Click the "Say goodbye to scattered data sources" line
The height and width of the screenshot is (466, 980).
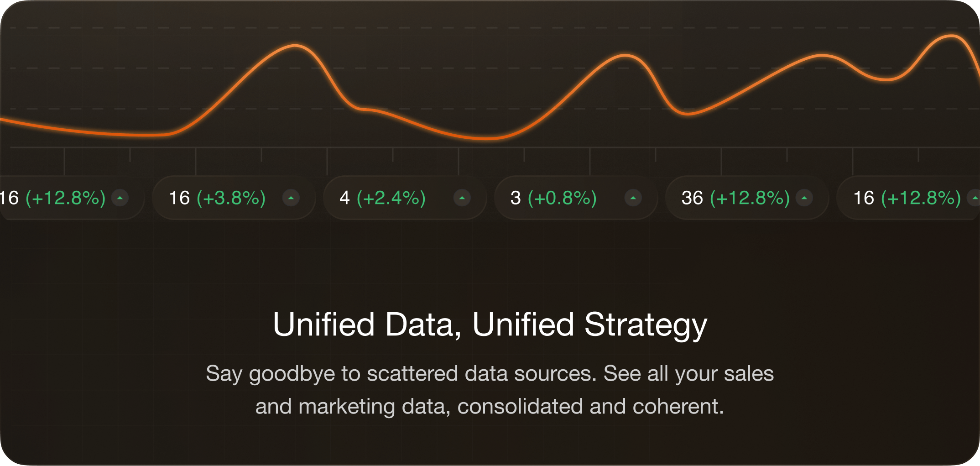[x=490, y=373]
